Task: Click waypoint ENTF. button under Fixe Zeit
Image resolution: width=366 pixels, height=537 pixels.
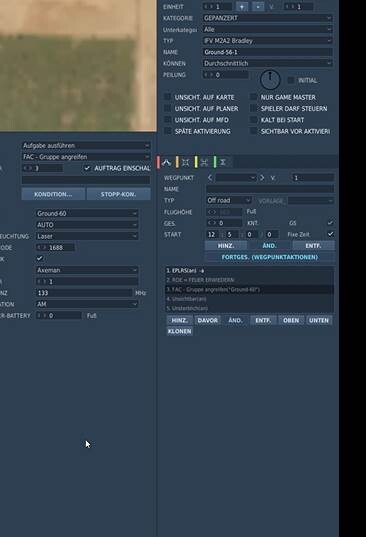Action: tap(313, 246)
